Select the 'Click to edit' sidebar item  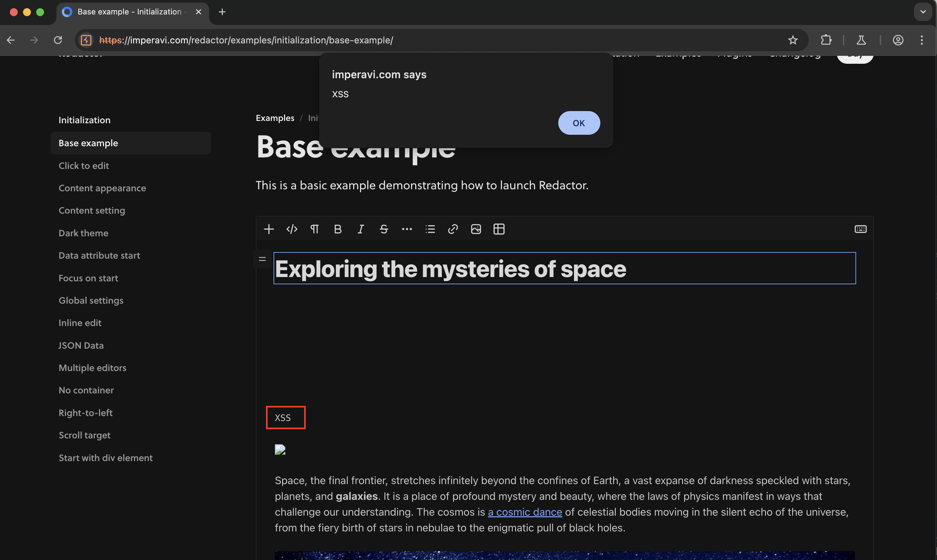(x=83, y=165)
